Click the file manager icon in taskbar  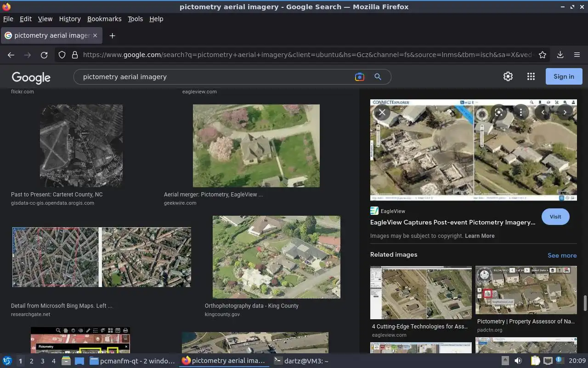tap(66, 361)
